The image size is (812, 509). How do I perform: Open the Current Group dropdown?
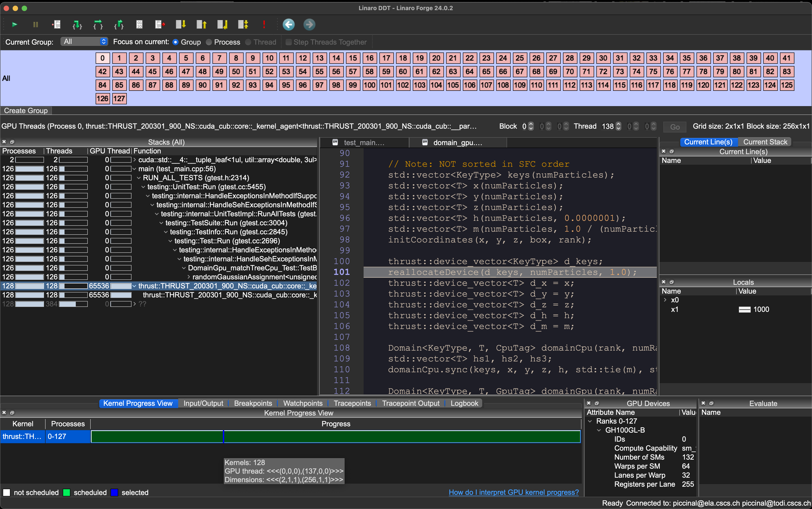click(84, 42)
